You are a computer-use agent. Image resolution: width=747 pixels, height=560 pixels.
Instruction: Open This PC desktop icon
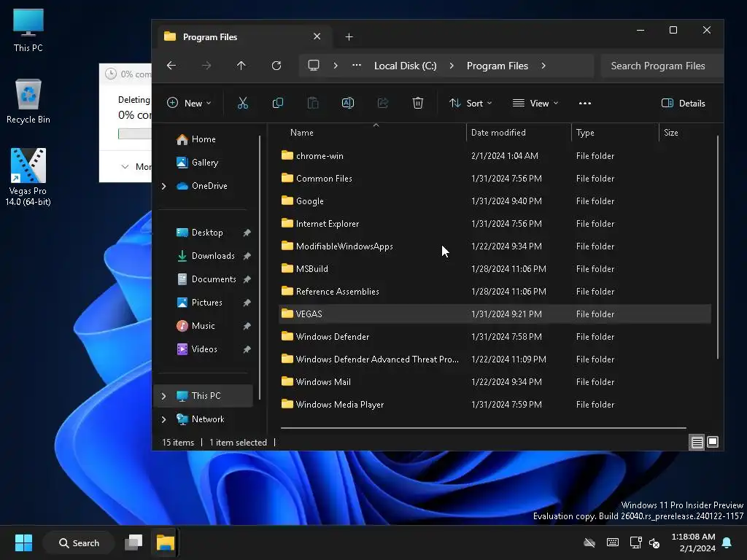(28, 30)
